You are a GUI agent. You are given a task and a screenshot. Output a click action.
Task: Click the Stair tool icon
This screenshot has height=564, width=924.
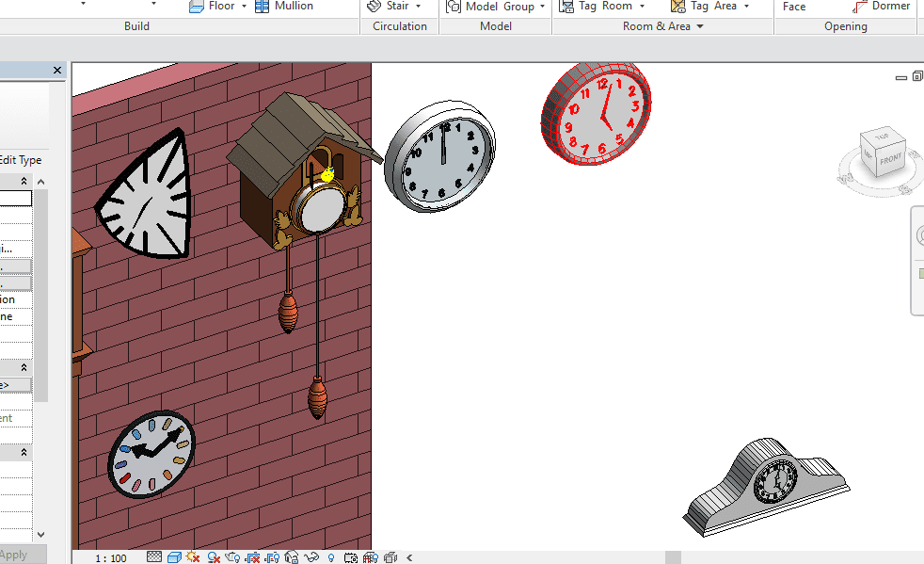pos(374,7)
